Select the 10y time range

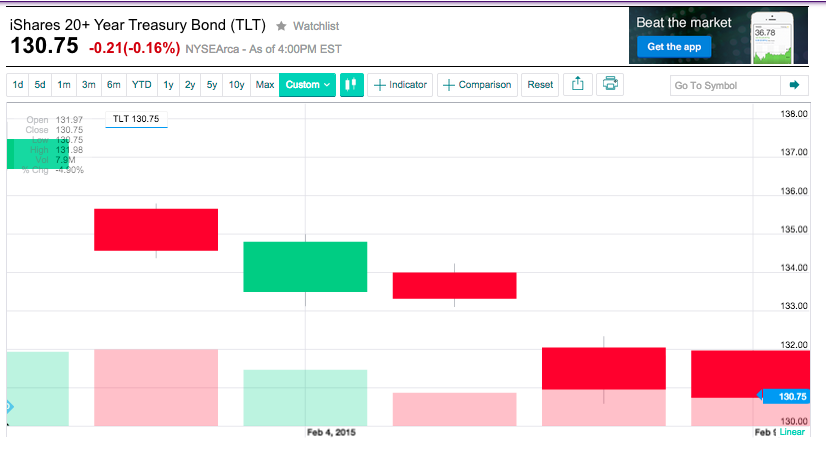click(x=237, y=85)
